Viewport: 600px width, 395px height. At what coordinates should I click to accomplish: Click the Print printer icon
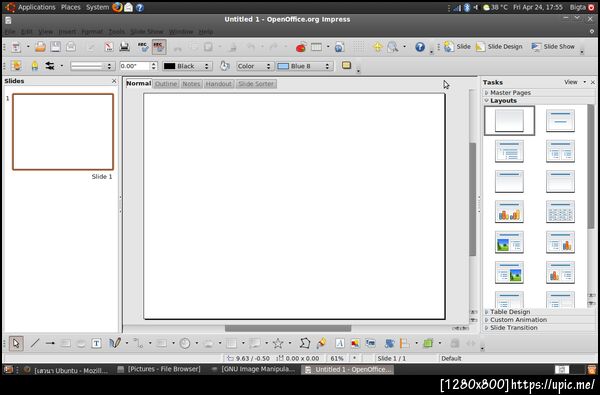point(124,47)
